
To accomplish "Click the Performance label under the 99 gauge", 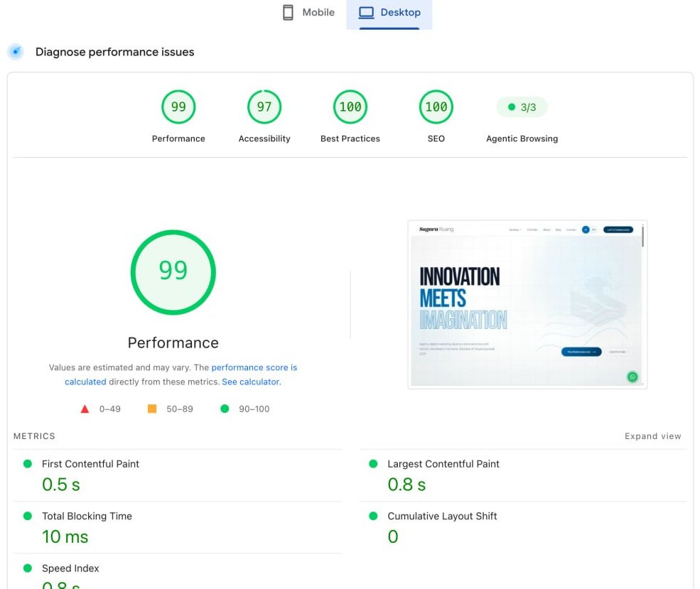I will tap(178, 139).
